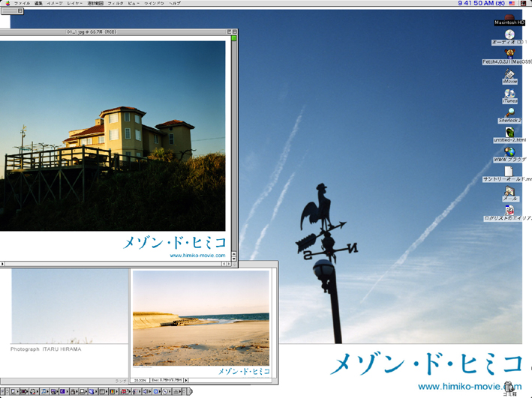This screenshot has height=398, width=532.
Task: Open the イメージ (Image) menu
Action: [x=55, y=3]
